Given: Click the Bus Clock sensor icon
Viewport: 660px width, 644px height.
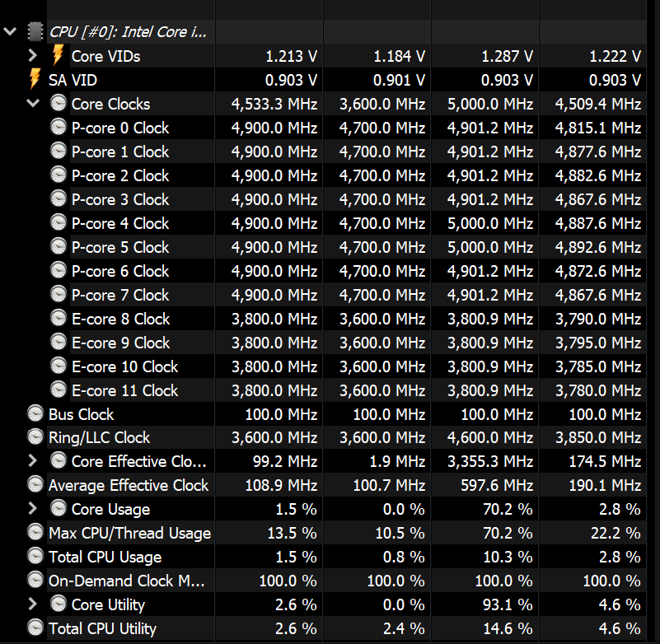Looking at the screenshot, I should [35, 414].
